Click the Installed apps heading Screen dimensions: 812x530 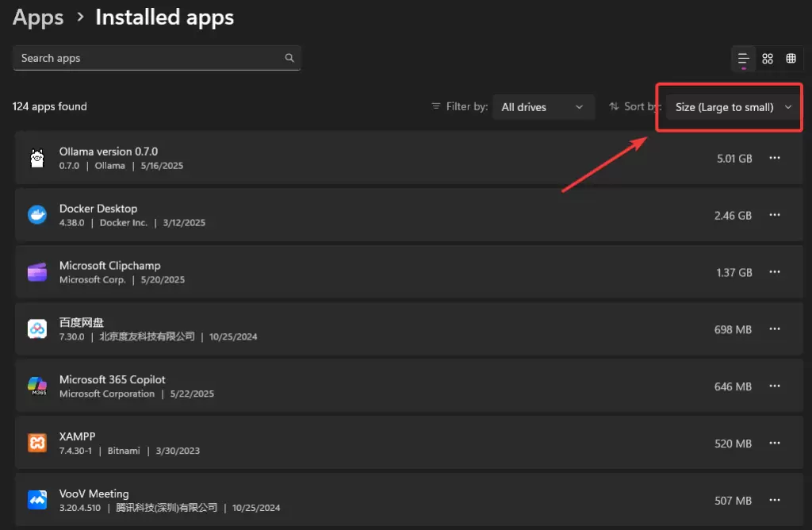pyautogui.click(x=164, y=17)
